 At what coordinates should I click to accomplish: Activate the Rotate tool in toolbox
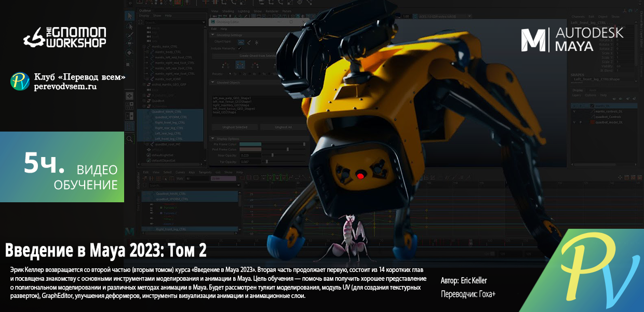[130, 53]
